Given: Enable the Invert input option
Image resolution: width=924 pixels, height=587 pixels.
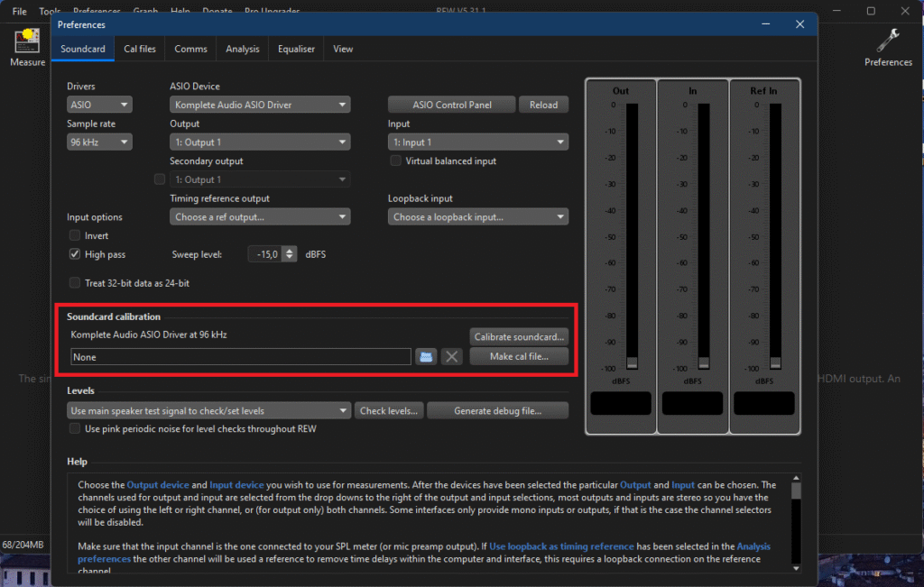Looking at the screenshot, I should click(75, 235).
